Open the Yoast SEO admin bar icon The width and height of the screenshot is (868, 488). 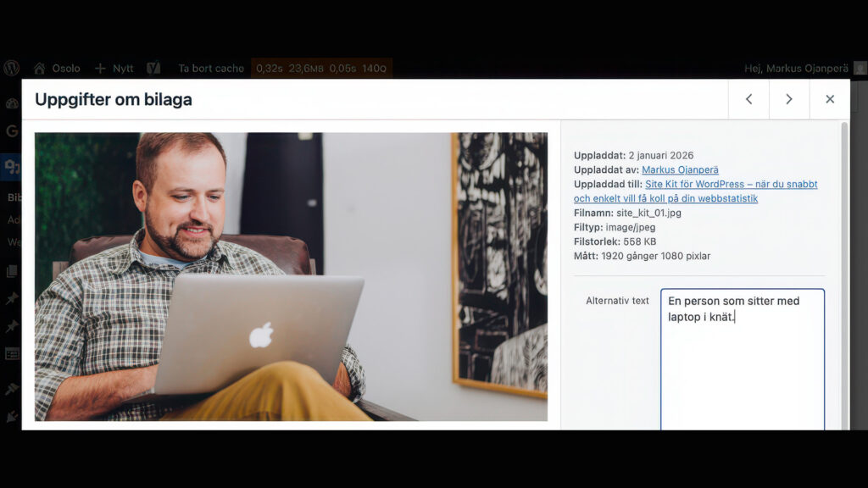pyautogui.click(x=153, y=68)
